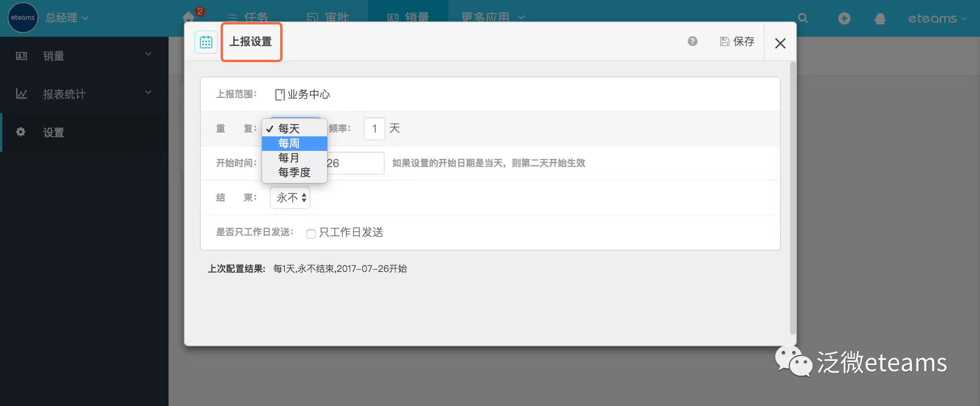Click the 频率 number input field
980x406 pixels.
click(374, 129)
